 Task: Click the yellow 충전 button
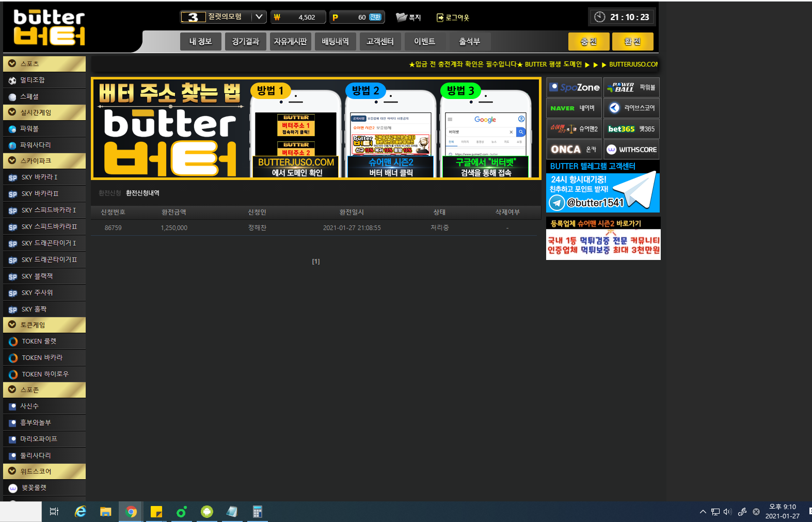pyautogui.click(x=588, y=42)
